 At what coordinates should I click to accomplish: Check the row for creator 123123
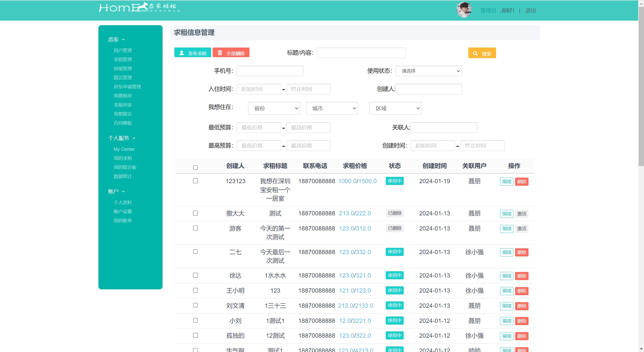(x=196, y=181)
